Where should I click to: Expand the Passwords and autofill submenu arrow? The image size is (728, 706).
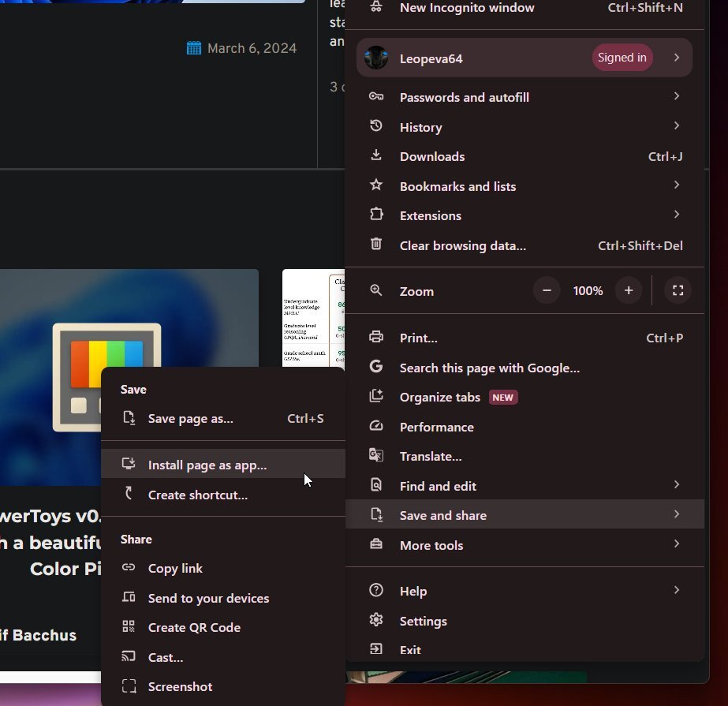click(677, 95)
